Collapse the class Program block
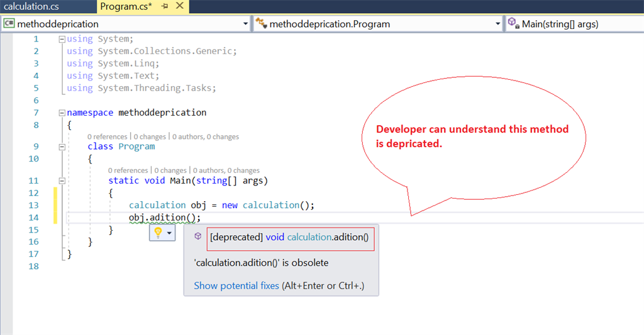This screenshot has width=644, height=335. pos(62,147)
